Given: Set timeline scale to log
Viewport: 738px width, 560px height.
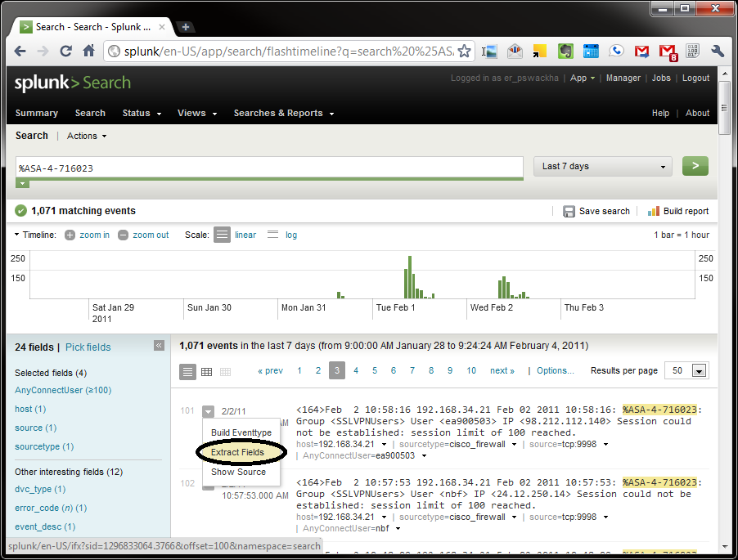Looking at the screenshot, I should (x=291, y=235).
